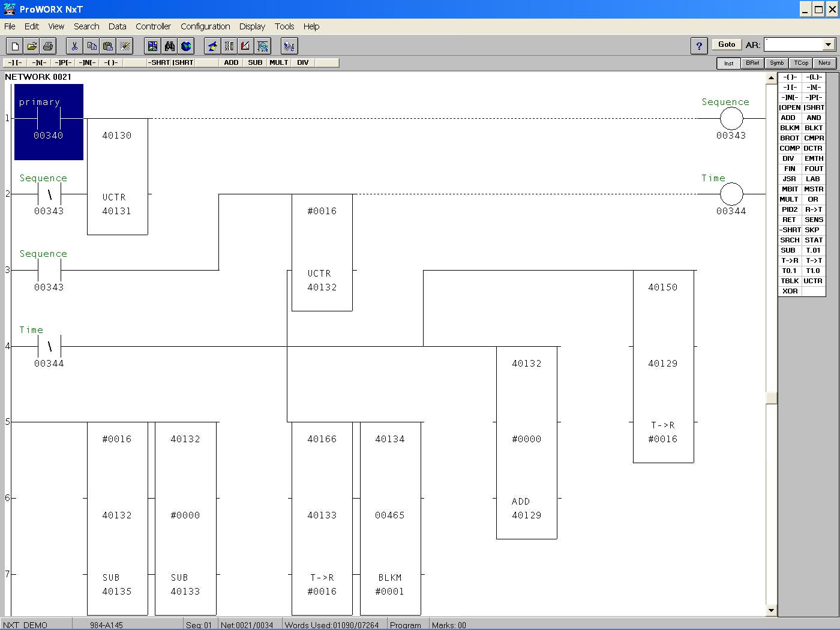
Task: Click the Print icon
Action: point(48,46)
